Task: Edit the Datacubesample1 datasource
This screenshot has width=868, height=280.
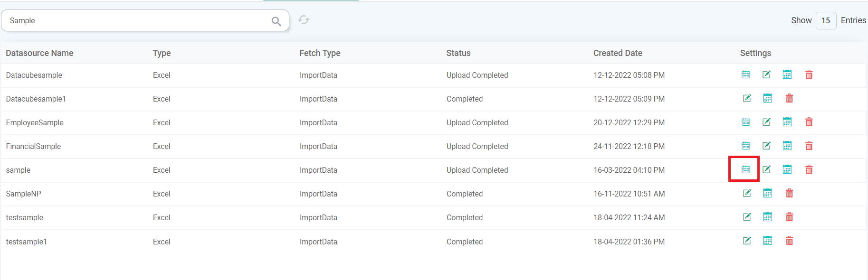Action: click(x=747, y=98)
